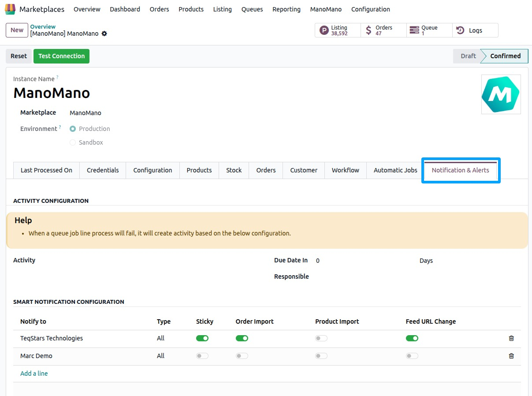Open the Reporting menu

coord(286,9)
